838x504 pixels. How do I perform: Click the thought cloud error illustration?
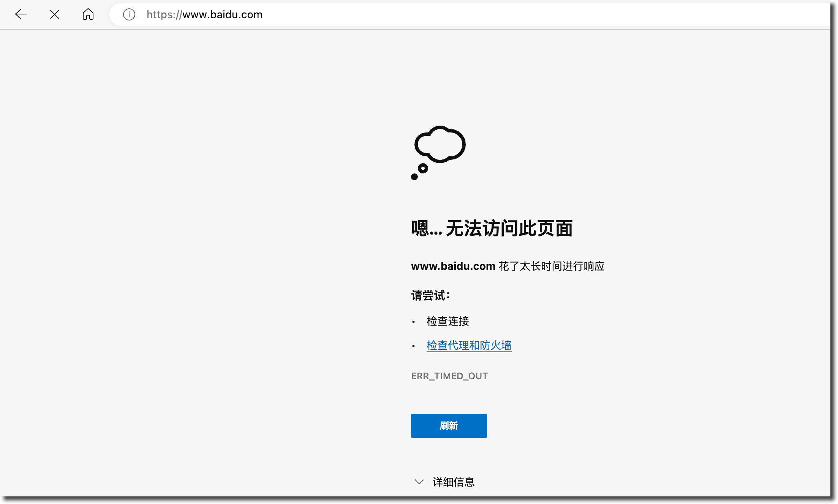tap(438, 152)
